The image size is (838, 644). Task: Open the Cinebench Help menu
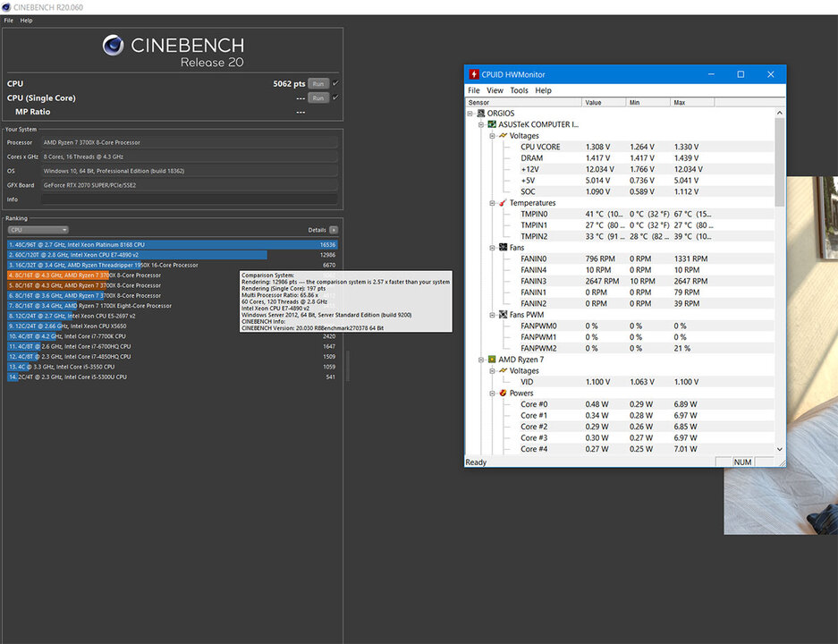(x=26, y=21)
